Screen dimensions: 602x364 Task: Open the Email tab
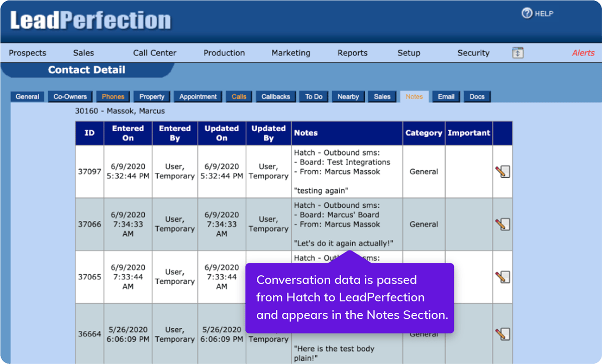446,96
